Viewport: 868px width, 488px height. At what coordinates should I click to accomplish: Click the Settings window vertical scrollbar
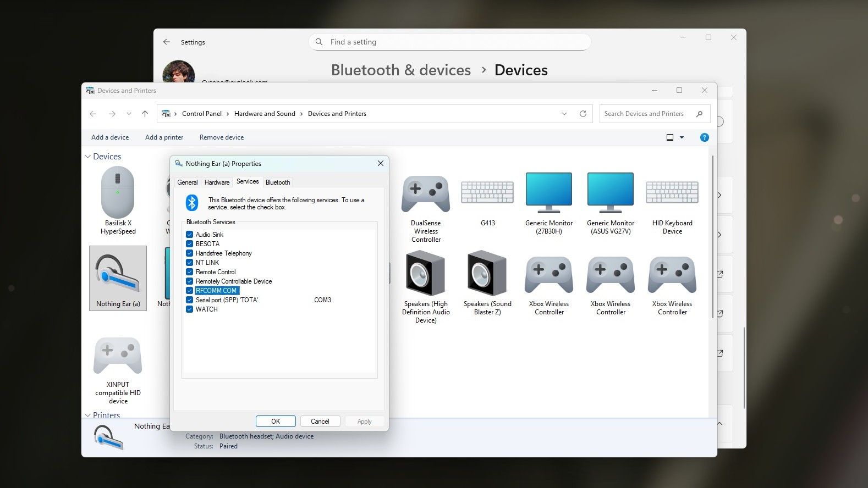click(x=744, y=368)
